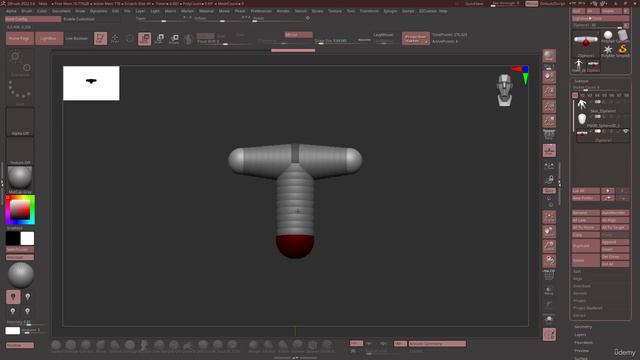Click the Rename subtool button

(586, 213)
